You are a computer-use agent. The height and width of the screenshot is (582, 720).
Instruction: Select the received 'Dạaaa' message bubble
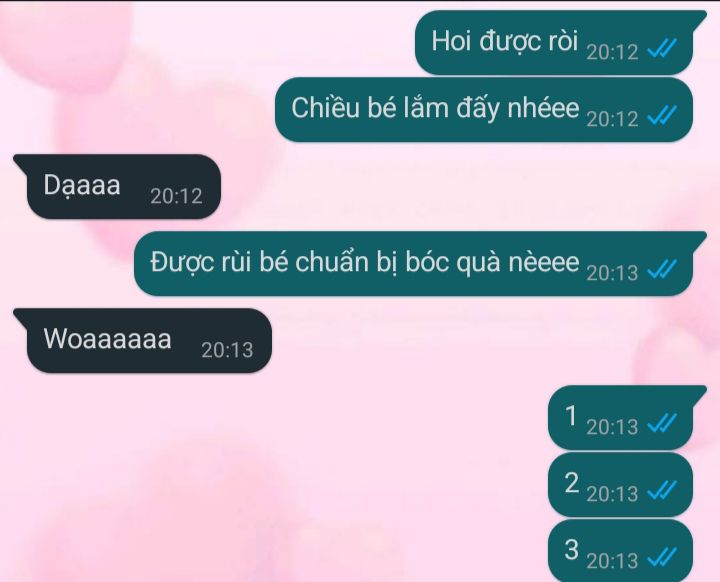click(x=117, y=186)
